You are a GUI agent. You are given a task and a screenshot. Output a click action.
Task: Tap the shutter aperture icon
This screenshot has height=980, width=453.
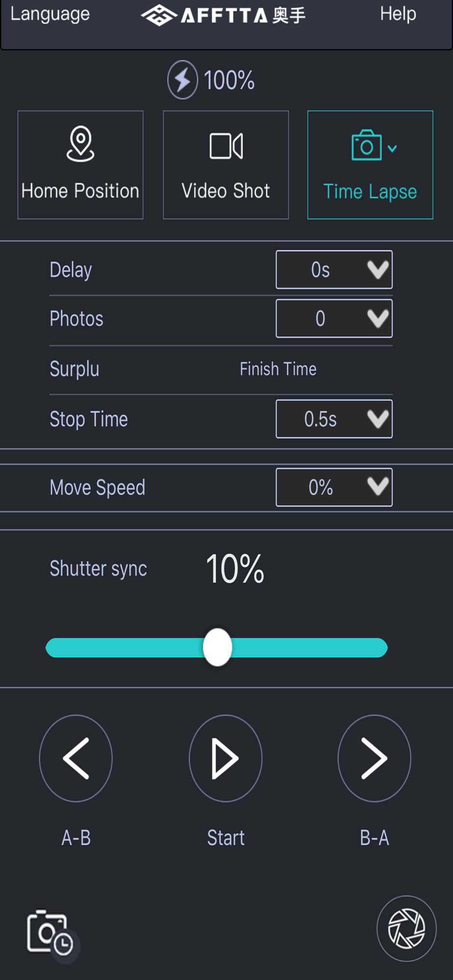coord(406,929)
